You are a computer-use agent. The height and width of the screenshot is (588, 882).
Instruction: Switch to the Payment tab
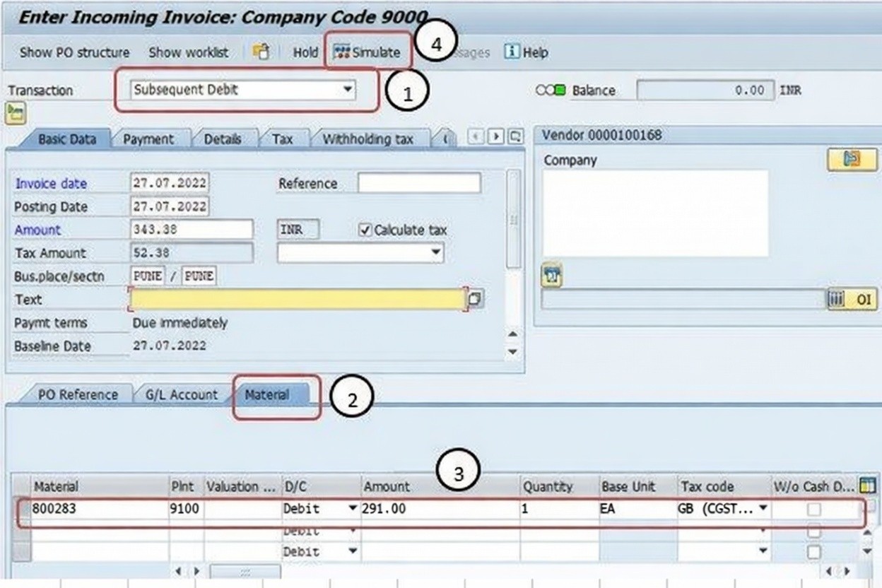[x=148, y=139]
